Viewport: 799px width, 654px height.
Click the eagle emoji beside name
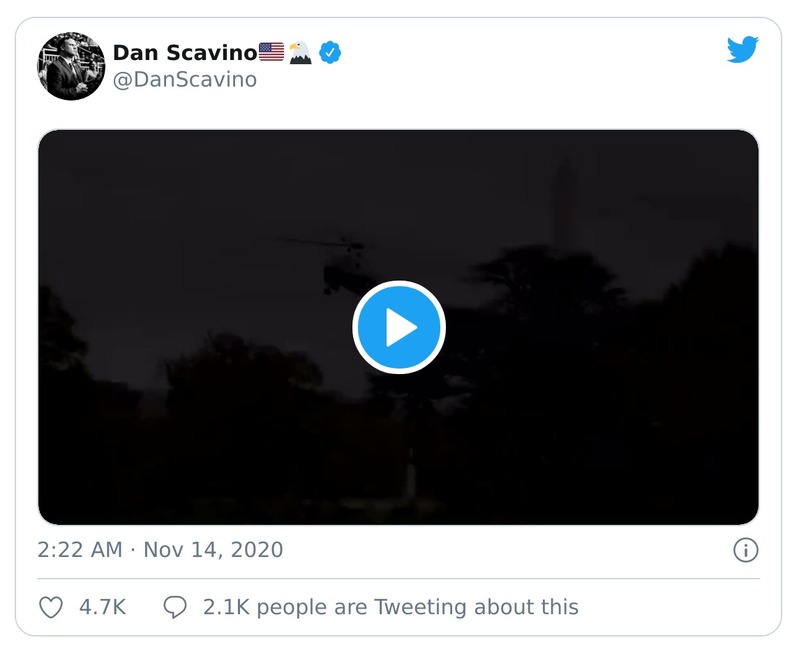click(300, 52)
